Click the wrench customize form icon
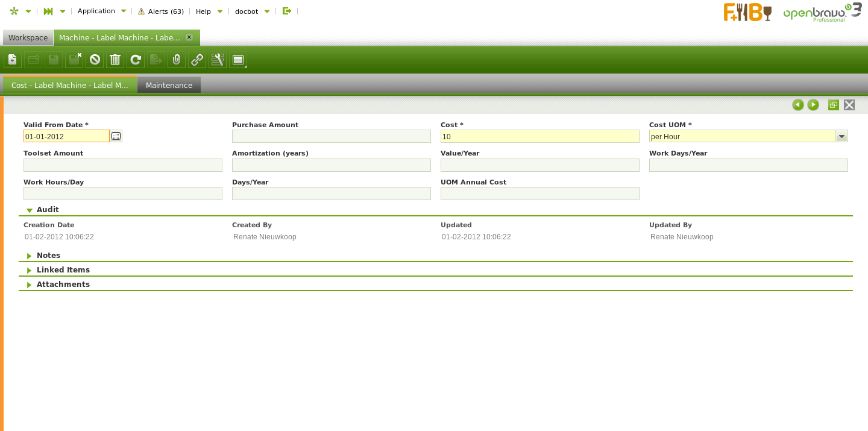This screenshot has width=868, height=431. pyautogui.click(x=218, y=60)
